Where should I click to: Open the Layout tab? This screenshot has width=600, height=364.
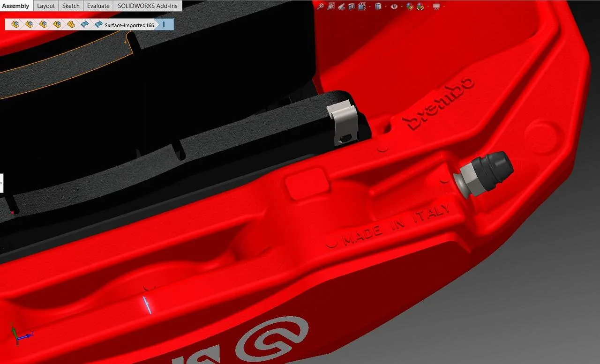pyautogui.click(x=46, y=6)
